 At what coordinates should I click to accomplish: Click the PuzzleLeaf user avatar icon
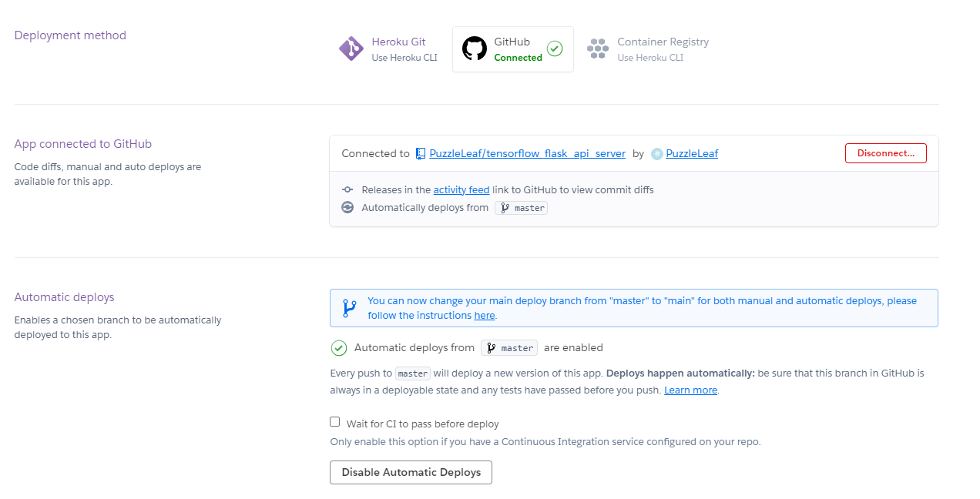[657, 153]
